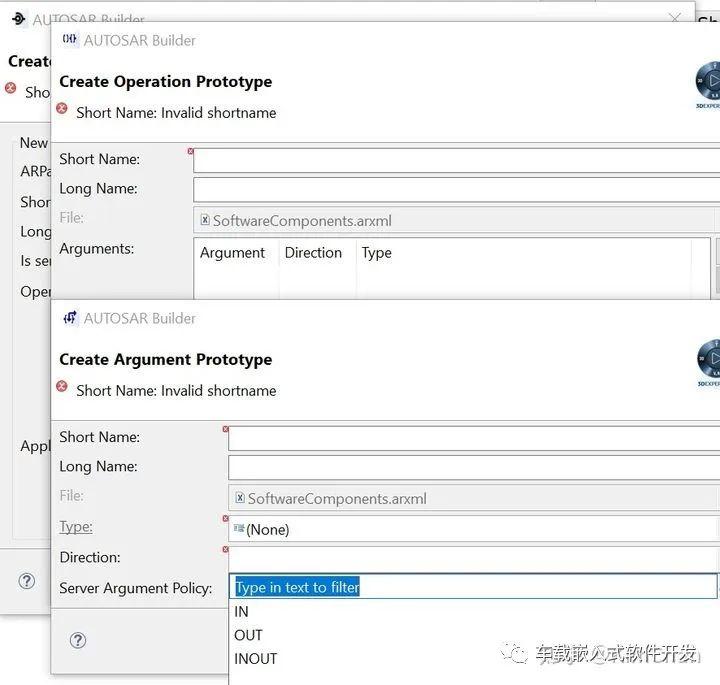Click the AUTOSAR Builder icon of Create Operation Prototype window
Viewport: 720px width, 685px height.
[x=70, y=39]
